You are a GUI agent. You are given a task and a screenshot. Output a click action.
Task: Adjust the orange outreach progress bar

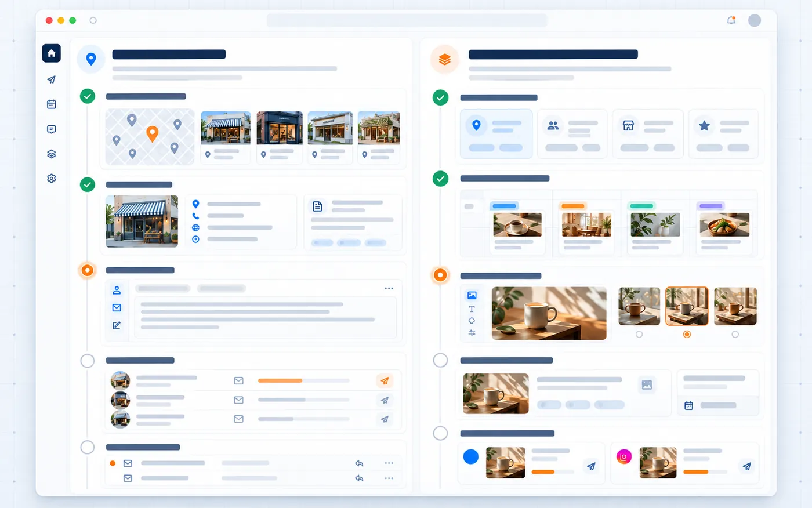coord(303,381)
